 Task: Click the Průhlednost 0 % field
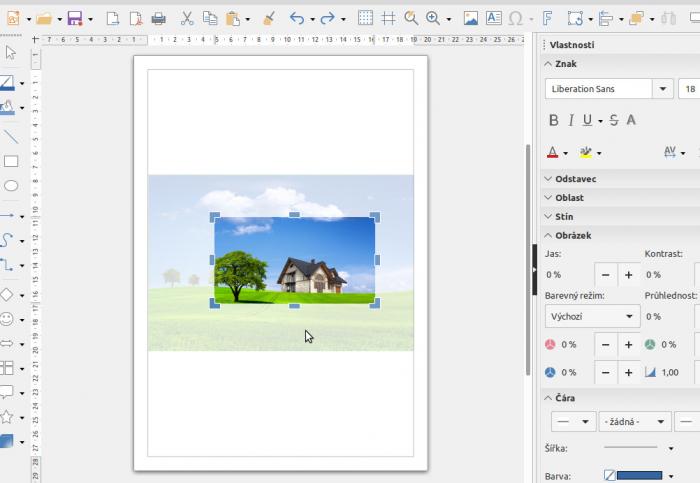[x=668, y=316]
